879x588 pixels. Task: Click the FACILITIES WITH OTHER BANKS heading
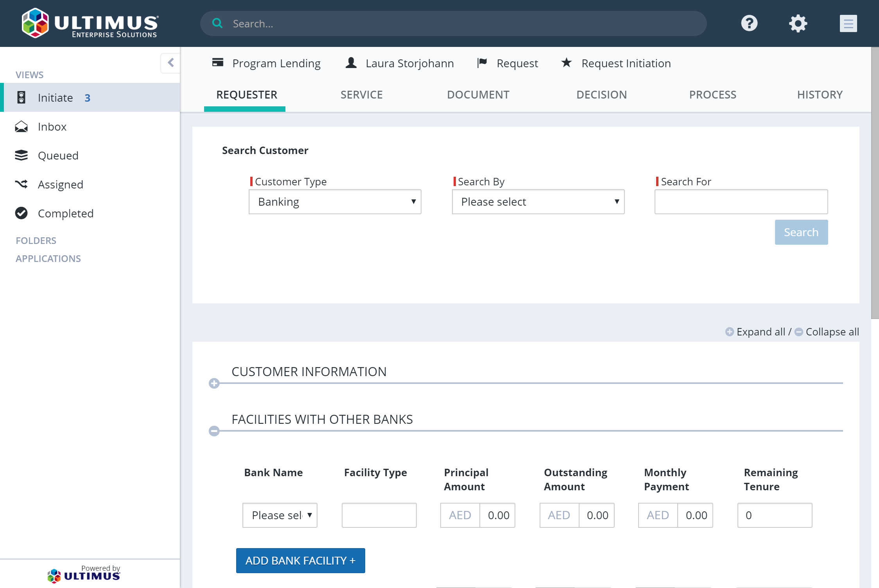(322, 419)
